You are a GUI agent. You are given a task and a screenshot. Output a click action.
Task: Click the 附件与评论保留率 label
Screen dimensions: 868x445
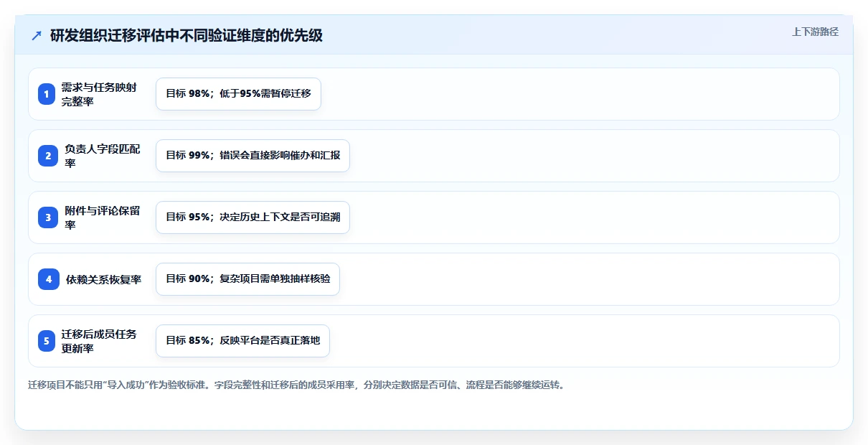[103, 217]
